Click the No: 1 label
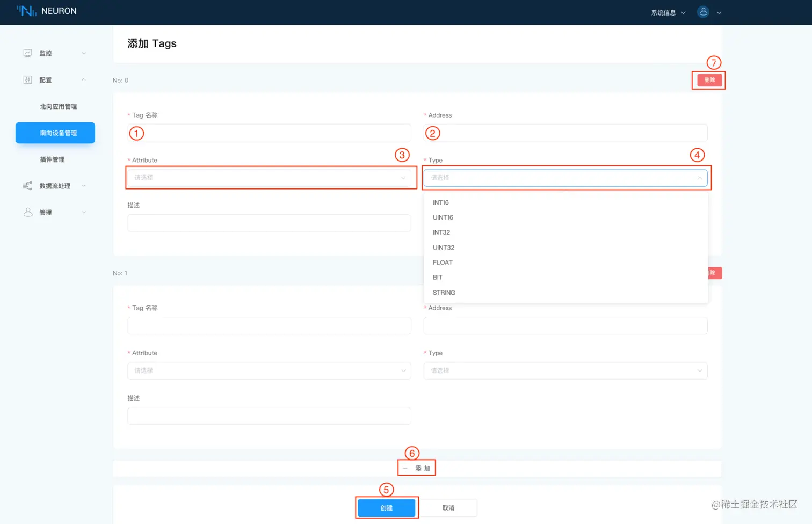The height and width of the screenshot is (524, 812). 120,273
